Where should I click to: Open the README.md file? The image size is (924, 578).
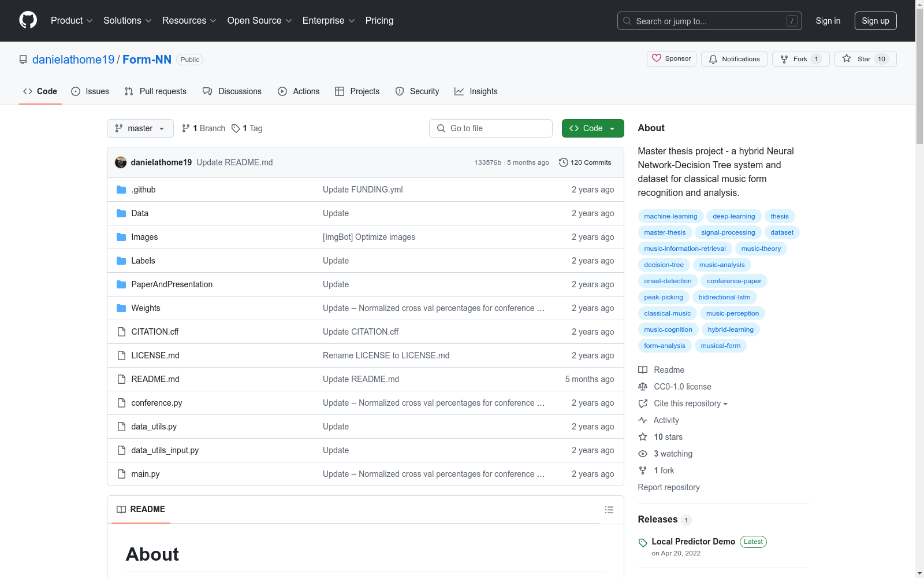pos(155,379)
